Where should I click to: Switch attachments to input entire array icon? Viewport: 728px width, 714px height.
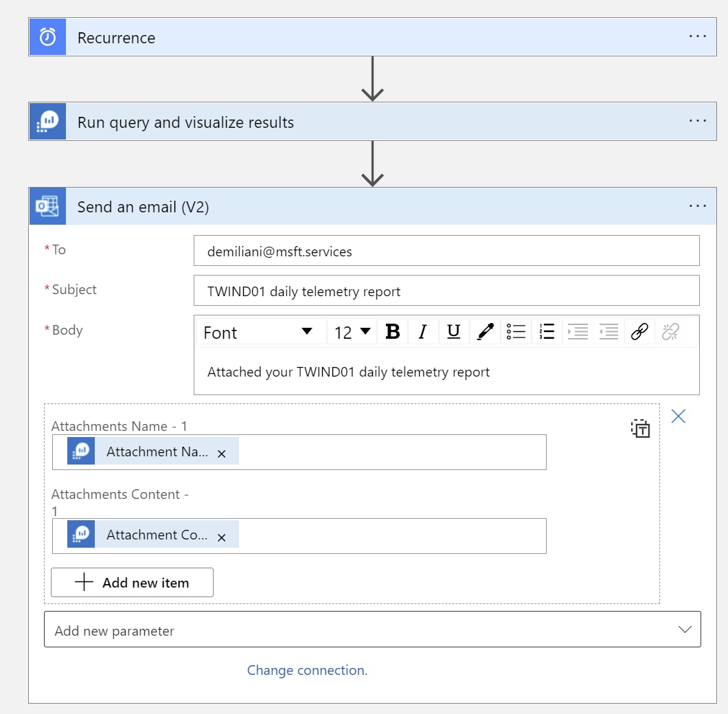point(640,429)
